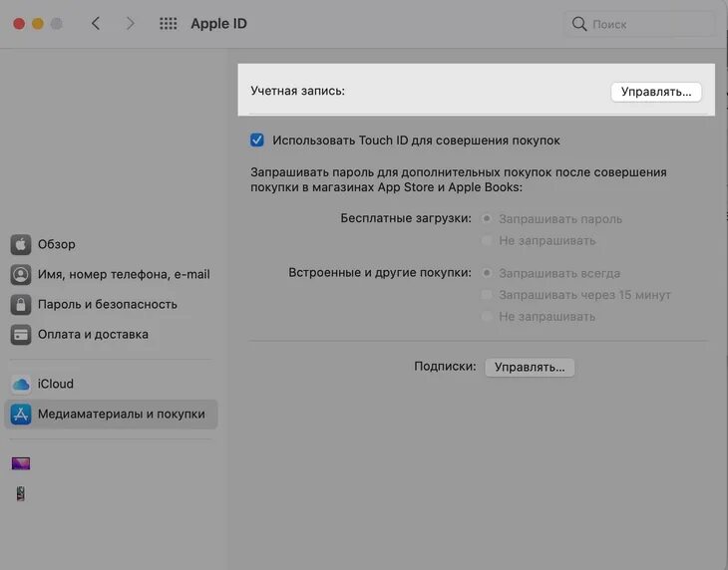Viewport: 728px width, 570px height.
Task: Select Запрашивать пароль for free downloads
Action: [x=487, y=218]
